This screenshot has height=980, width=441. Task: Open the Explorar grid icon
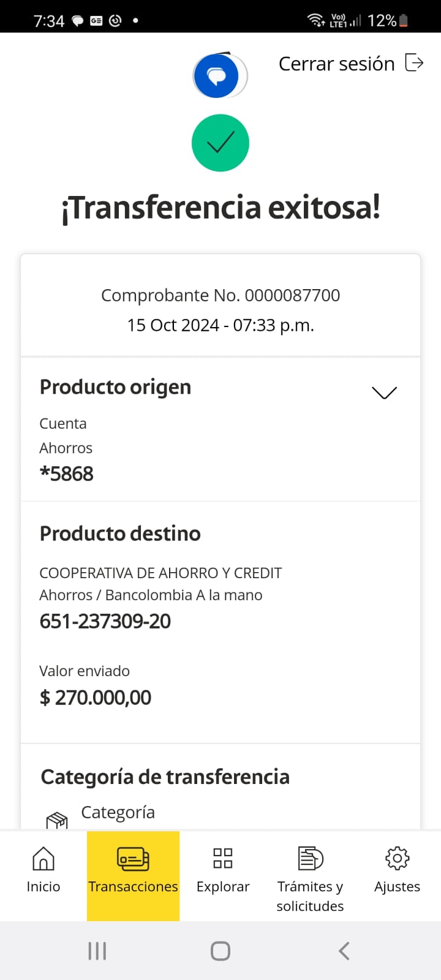coord(223,859)
